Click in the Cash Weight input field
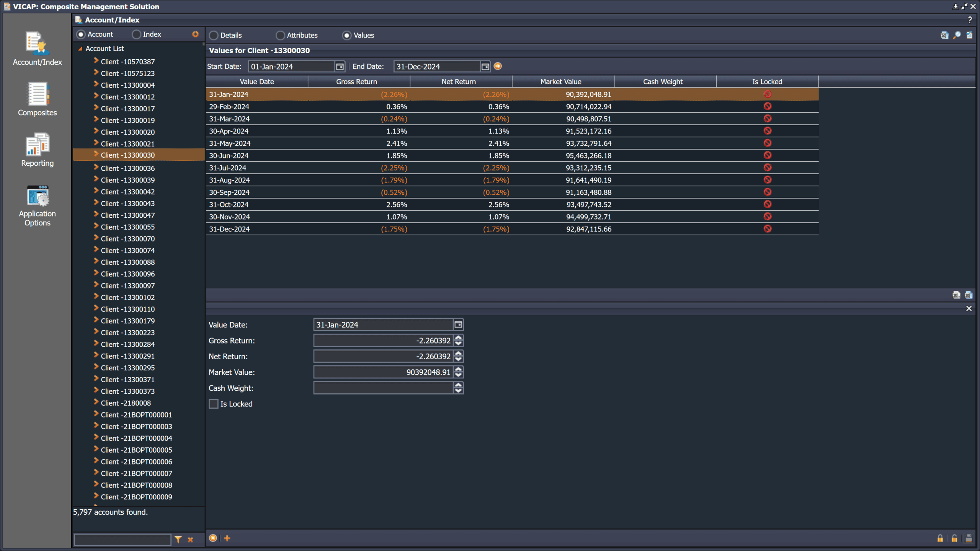The image size is (980, 551). (383, 388)
